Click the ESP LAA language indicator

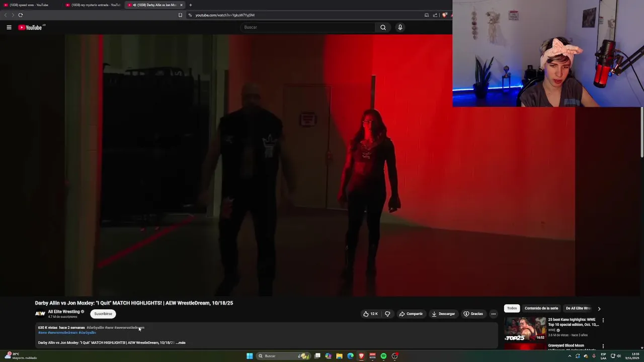pos(603,356)
